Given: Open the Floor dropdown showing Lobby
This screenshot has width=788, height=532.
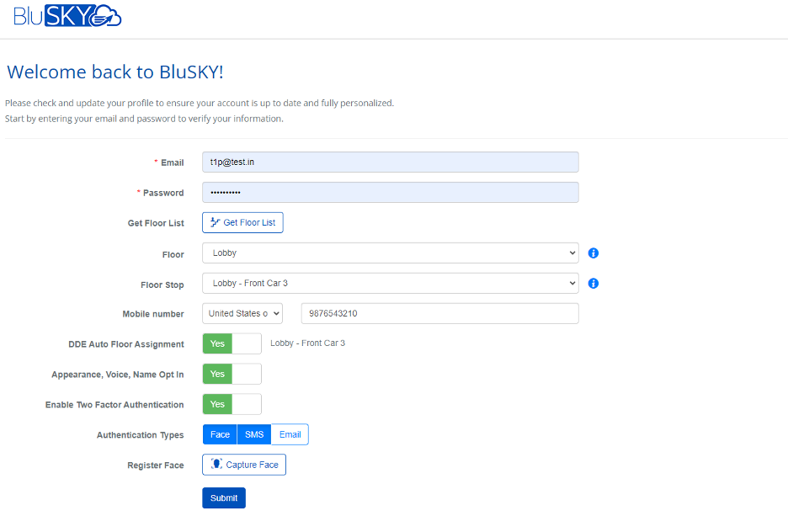Looking at the screenshot, I should pos(390,253).
